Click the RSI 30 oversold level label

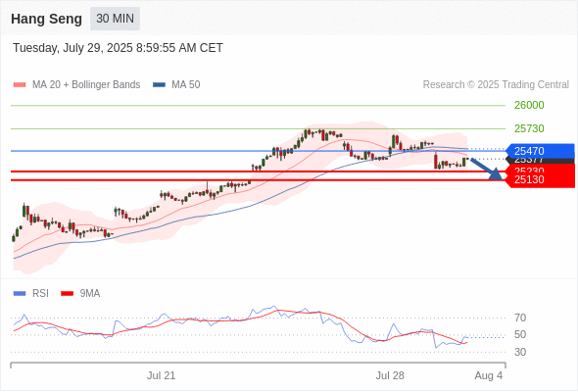pos(520,352)
